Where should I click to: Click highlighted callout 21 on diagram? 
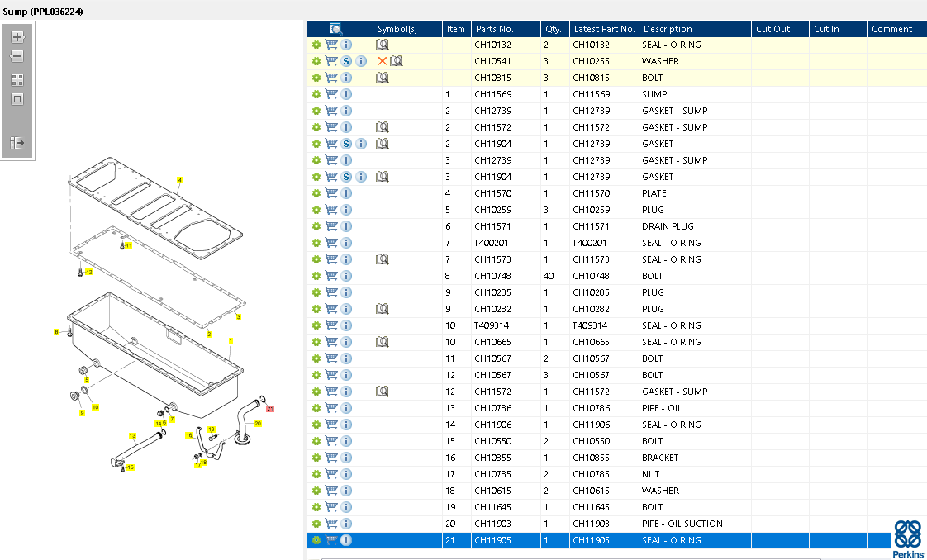click(x=270, y=409)
